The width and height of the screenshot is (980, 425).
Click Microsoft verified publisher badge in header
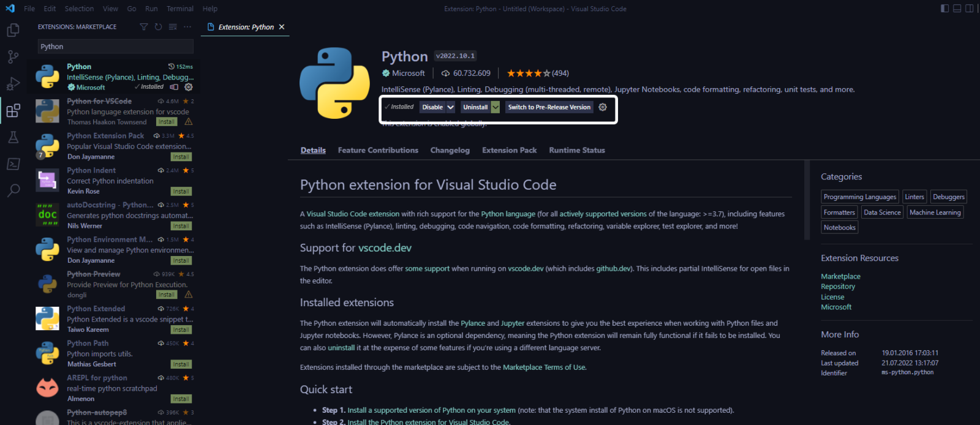386,73
